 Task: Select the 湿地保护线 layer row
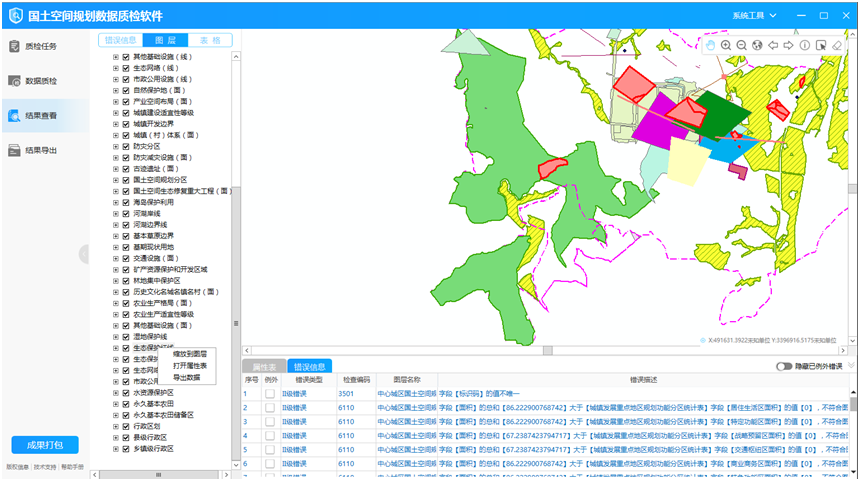coord(150,337)
